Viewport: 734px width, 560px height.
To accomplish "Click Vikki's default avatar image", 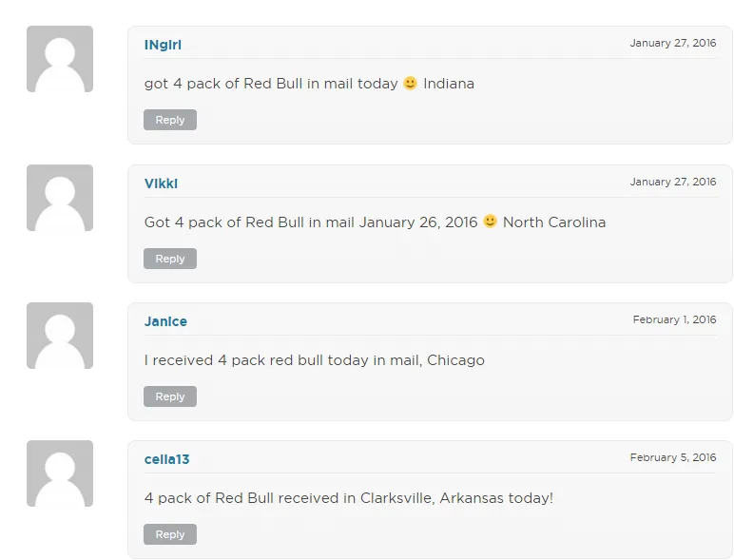I will click(60, 198).
